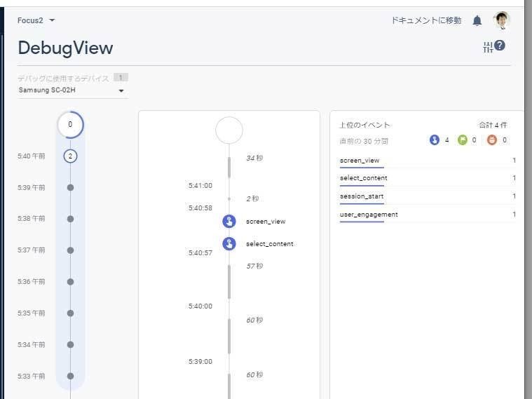532x399 pixels.
Task: Open select_content in top events list
Action: click(363, 178)
